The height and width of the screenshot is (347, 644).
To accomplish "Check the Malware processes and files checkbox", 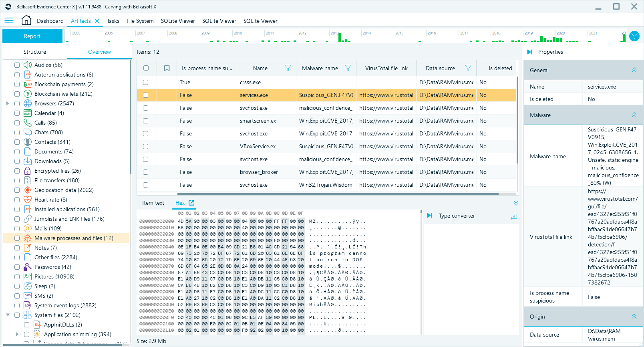I will tap(17, 238).
